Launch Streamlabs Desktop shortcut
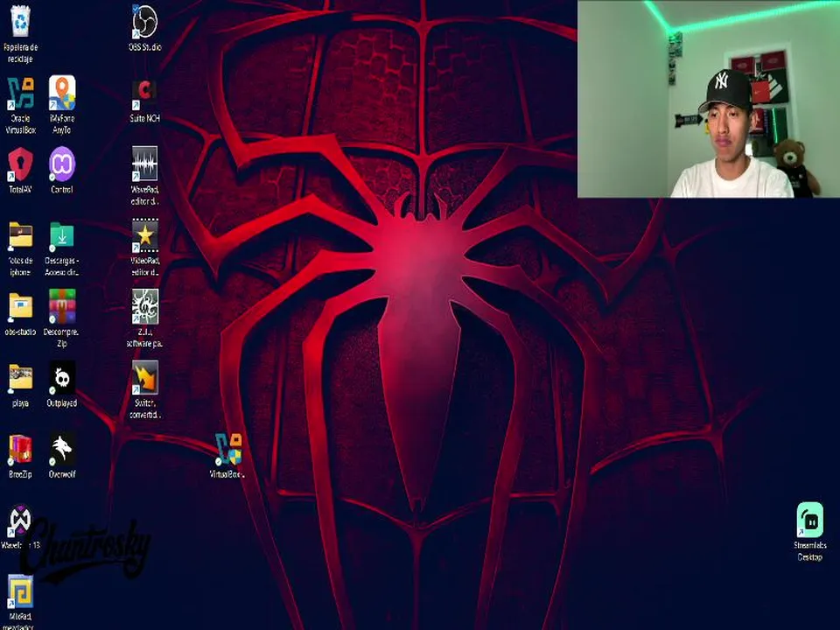This screenshot has height=630, width=840. coord(809,520)
